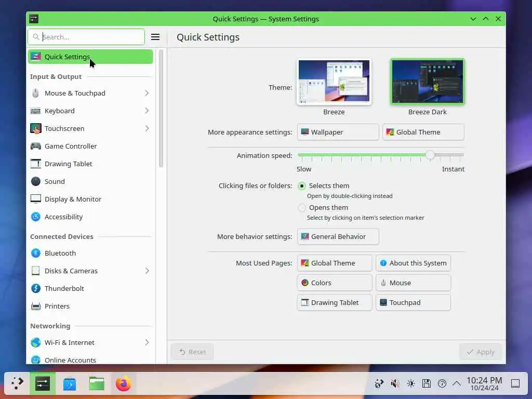Open Disks & Cameras category
Screen dimensions: 532x399
(x=90, y=271)
